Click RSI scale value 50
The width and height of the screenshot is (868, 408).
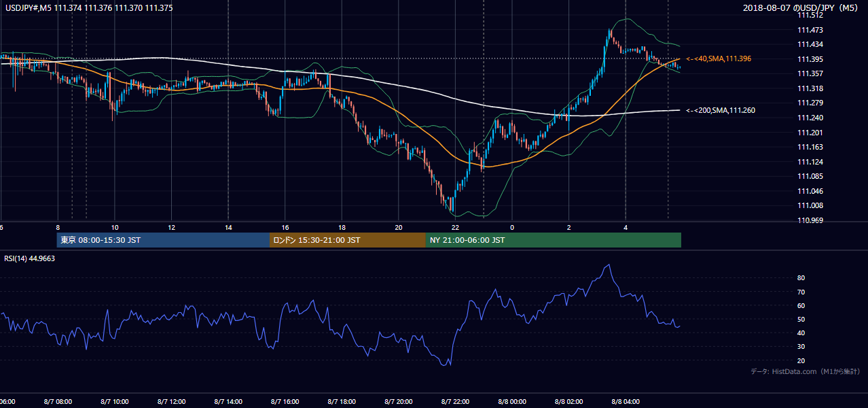point(801,319)
